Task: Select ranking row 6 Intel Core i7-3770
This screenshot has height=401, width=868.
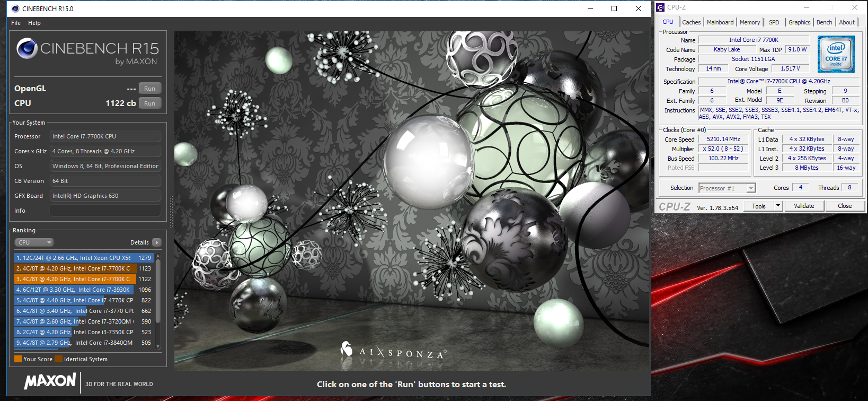Action: (84, 311)
